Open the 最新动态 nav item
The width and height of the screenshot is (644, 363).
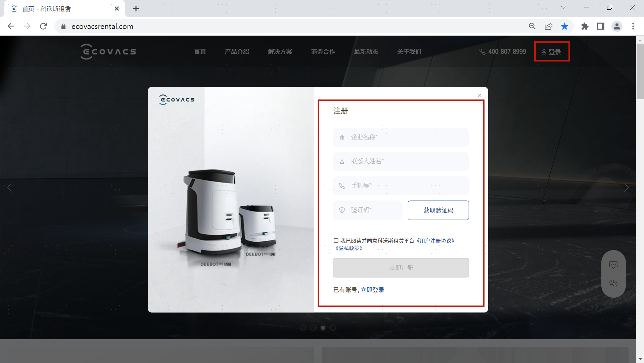point(366,52)
